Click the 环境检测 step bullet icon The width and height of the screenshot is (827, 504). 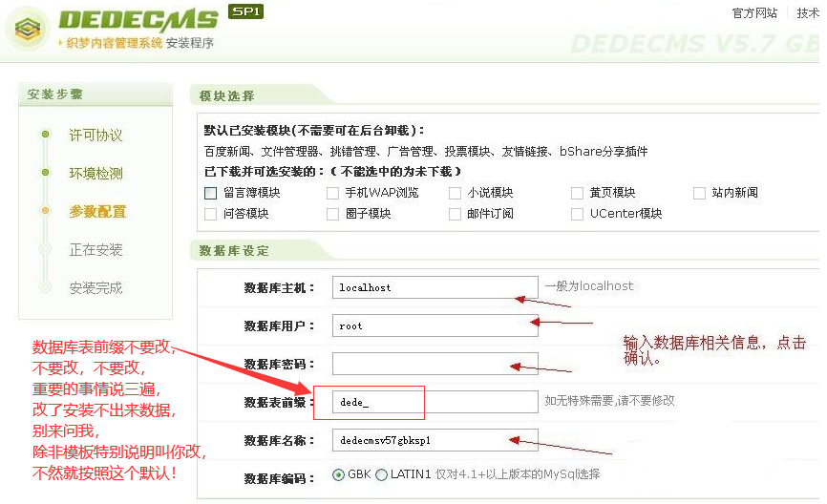coord(45,173)
